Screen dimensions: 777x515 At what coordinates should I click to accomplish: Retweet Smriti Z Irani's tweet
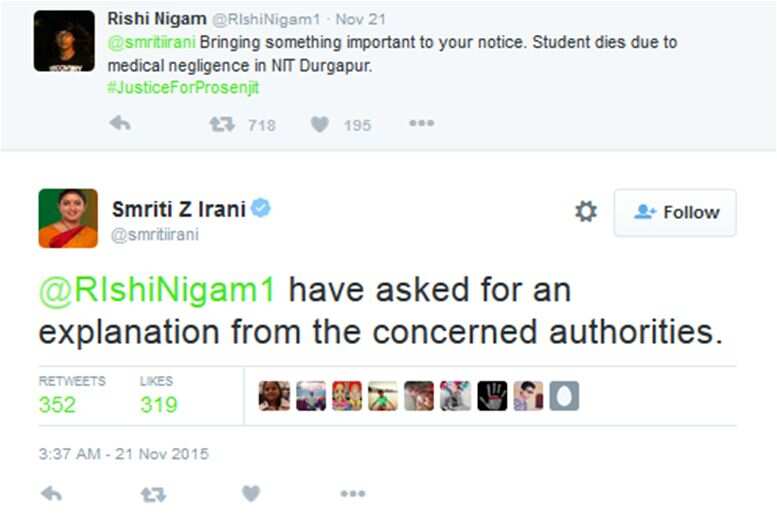coord(153,494)
